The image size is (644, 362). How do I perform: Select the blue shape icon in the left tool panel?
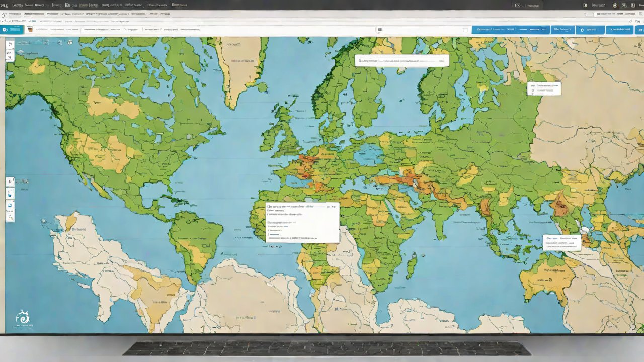coord(10,205)
